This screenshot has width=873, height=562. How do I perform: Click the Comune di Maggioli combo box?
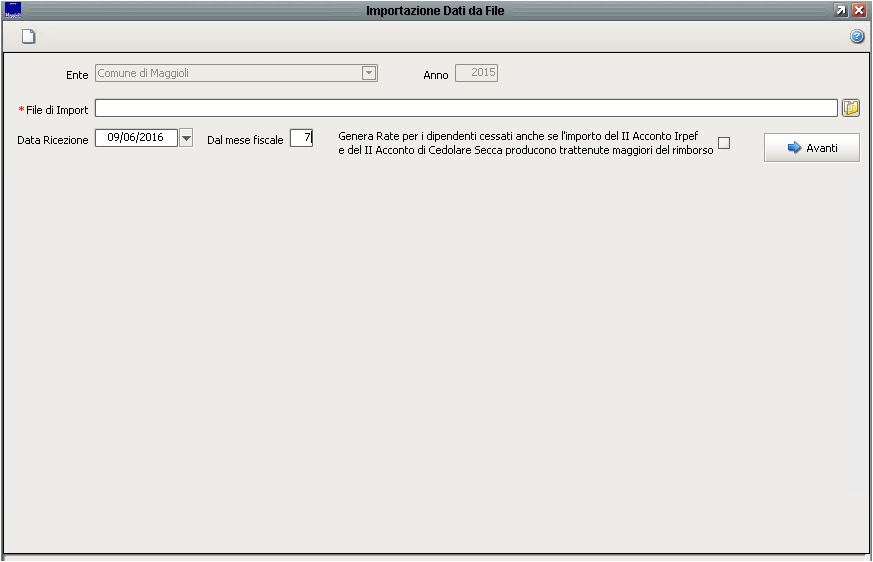coord(236,73)
